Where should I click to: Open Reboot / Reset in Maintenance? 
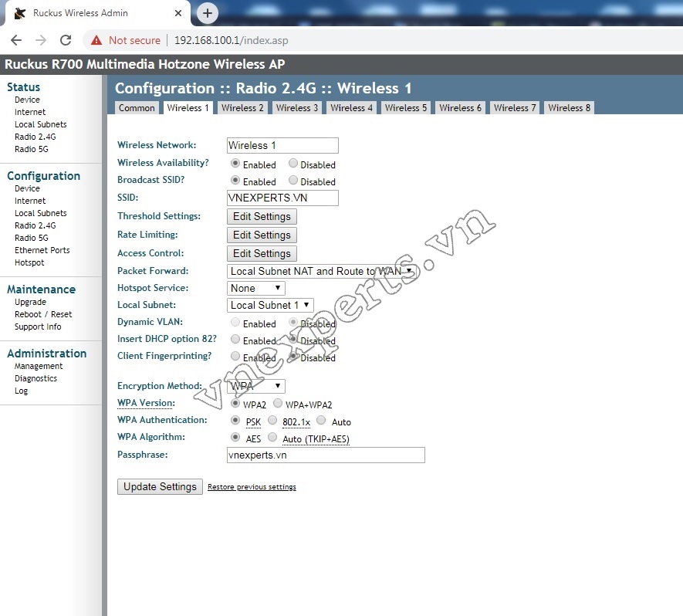pyautogui.click(x=43, y=314)
